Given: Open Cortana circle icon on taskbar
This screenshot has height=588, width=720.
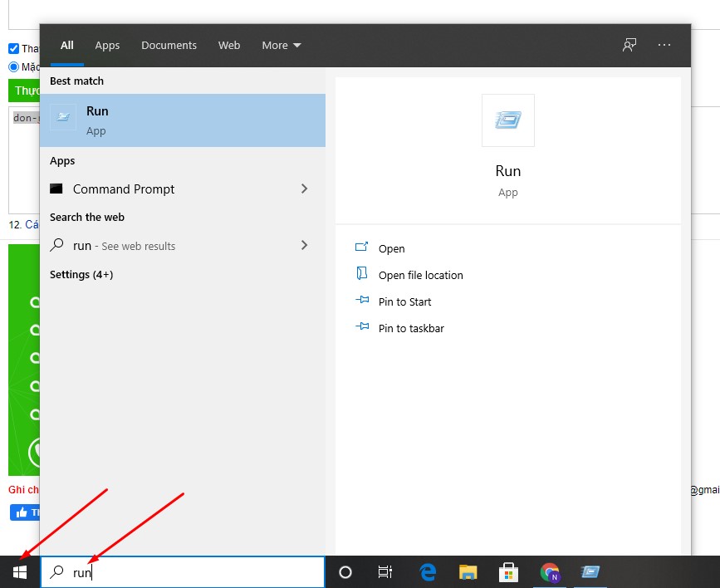Looking at the screenshot, I should pyautogui.click(x=345, y=572).
